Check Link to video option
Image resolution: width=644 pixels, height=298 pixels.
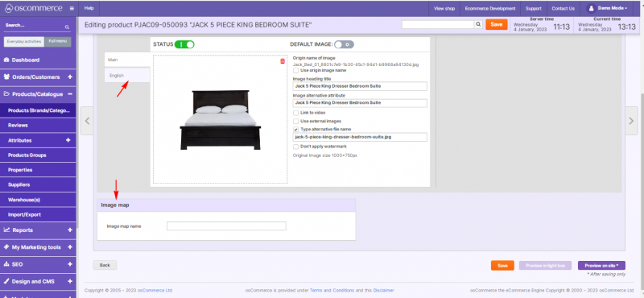point(295,113)
